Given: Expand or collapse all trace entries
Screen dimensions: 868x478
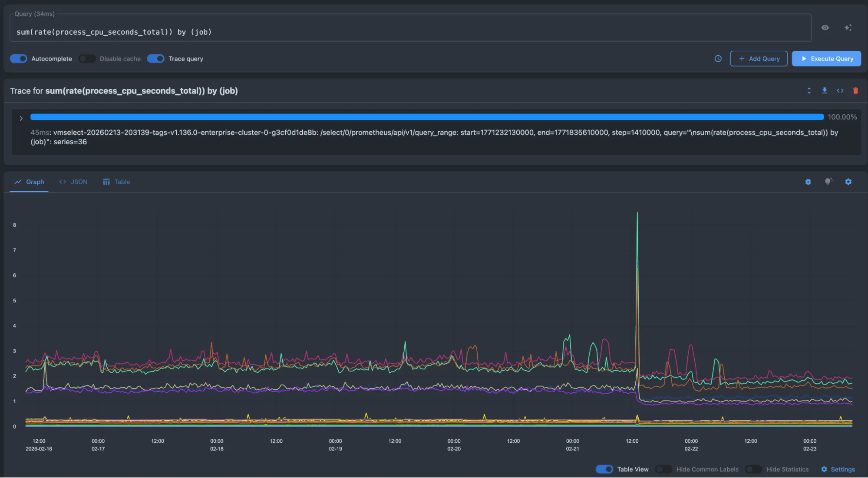Looking at the screenshot, I should [x=809, y=91].
